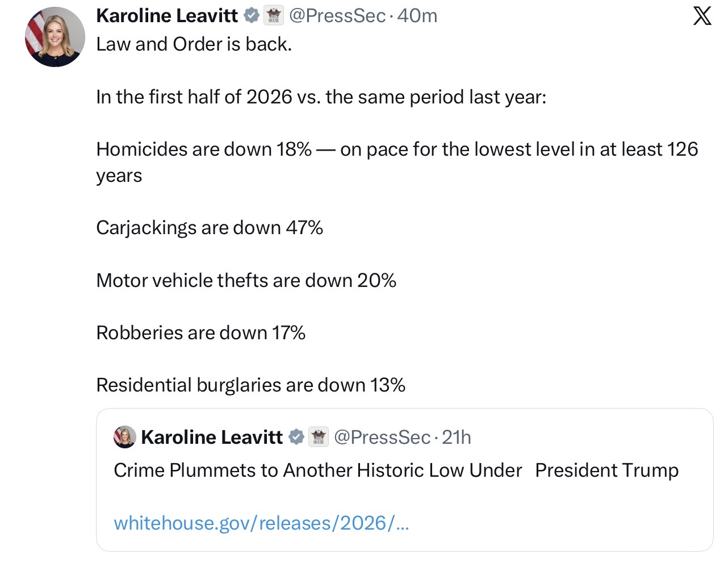Click the Residential burglaries are down 13% line
728x562 pixels.
coord(251,385)
